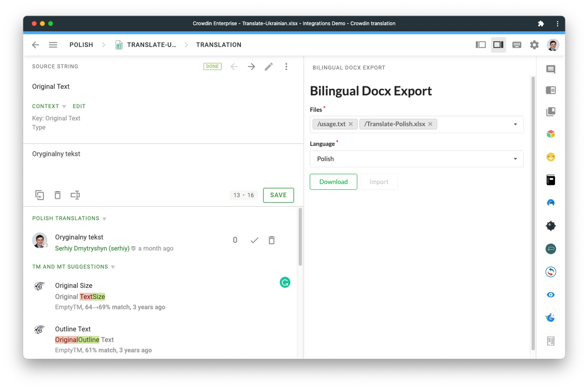Collapse TM AND MT SUGGESTIONS section
The image size is (588, 389).
coord(73,267)
